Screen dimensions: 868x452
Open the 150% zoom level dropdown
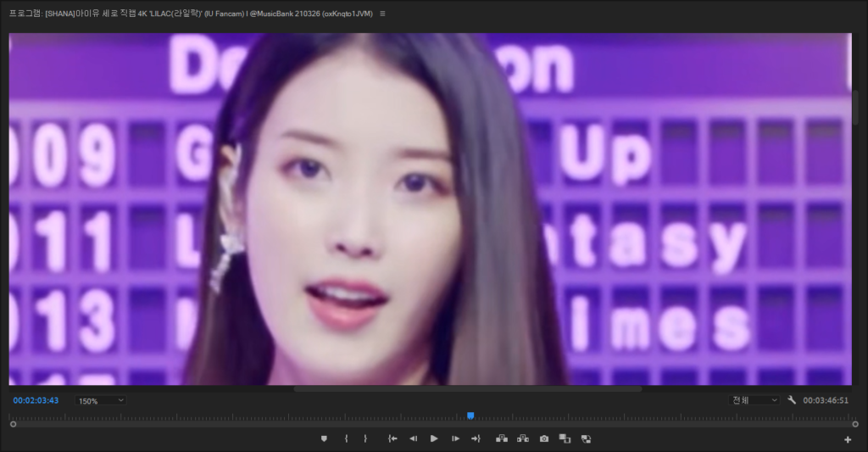click(x=101, y=400)
